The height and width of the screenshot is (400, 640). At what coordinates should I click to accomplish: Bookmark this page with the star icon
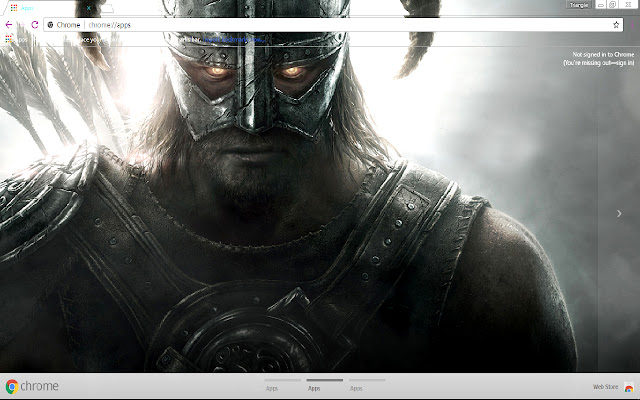click(616, 25)
